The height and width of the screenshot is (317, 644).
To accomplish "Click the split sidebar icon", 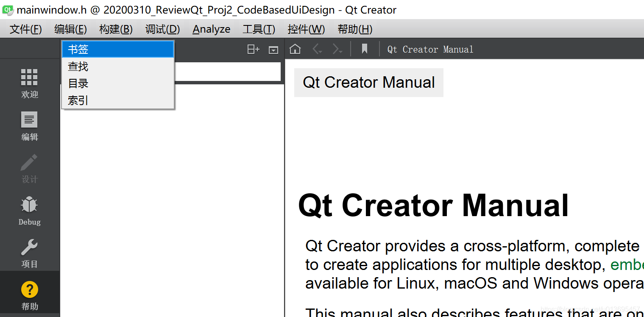I will click(x=254, y=50).
